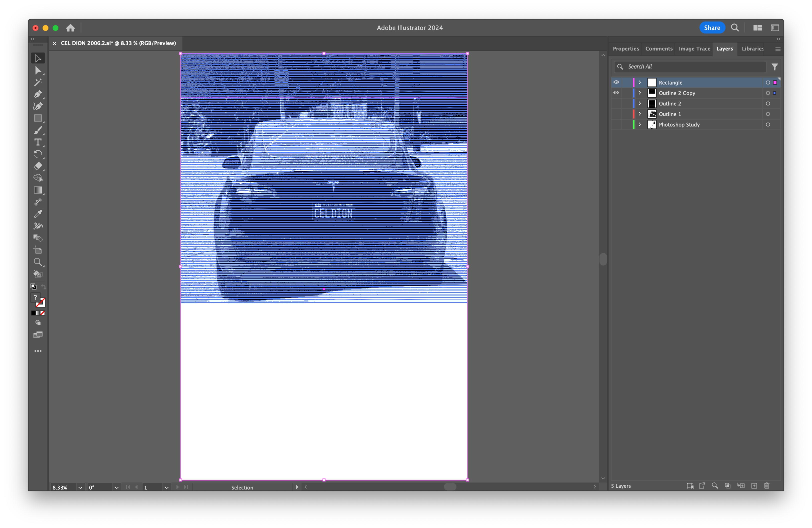Activate the Zoom tool
Viewport: 812px width, 528px height.
coord(38,262)
